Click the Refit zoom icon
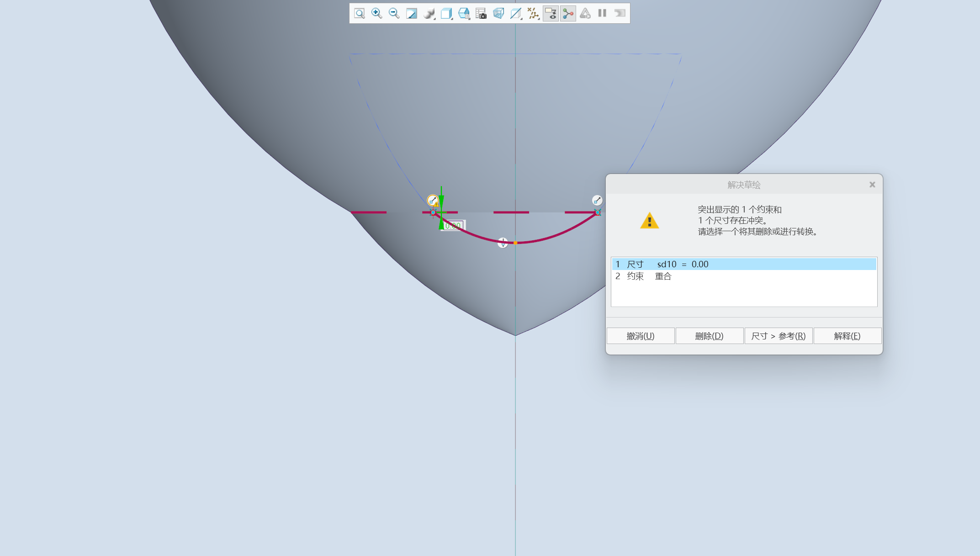 click(360, 13)
